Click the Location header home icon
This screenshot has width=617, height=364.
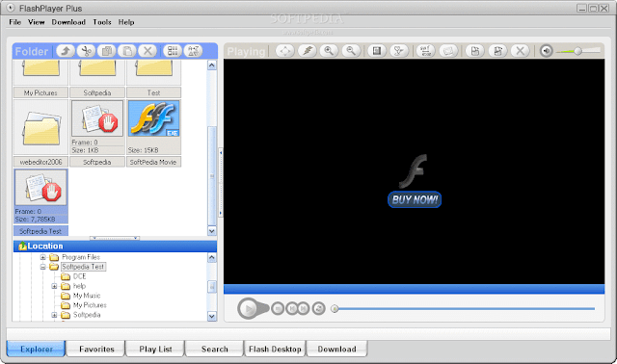coord(22,247)
